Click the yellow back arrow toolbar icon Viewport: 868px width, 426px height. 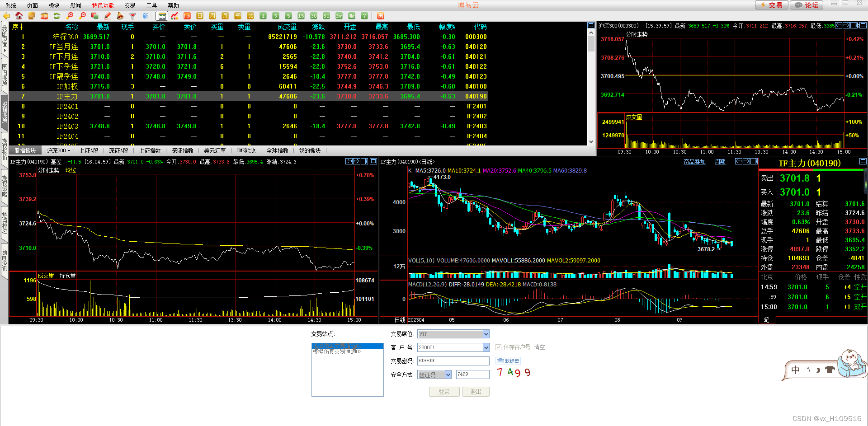tap(6, 16)
